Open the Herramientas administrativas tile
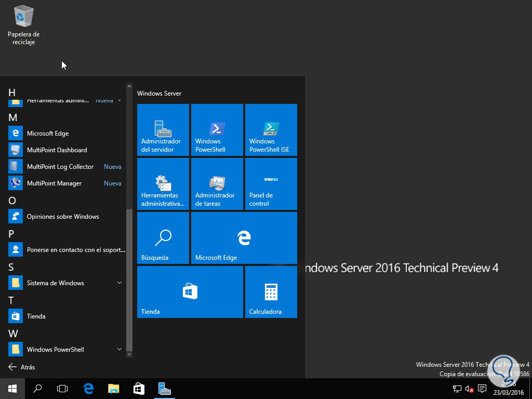This screenshot has height=399, width=532. (x=163, y=184)
